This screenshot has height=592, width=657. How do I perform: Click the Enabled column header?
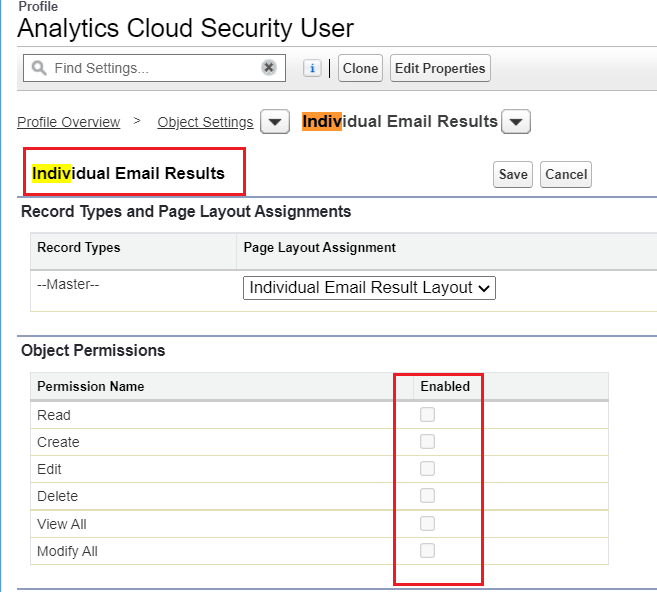point(445,386)
